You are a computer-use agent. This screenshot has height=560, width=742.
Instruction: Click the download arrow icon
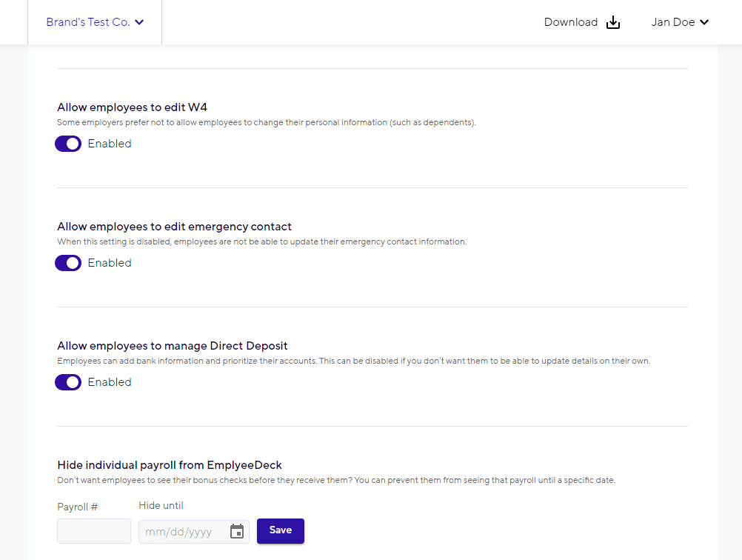(x=613, y=22)
